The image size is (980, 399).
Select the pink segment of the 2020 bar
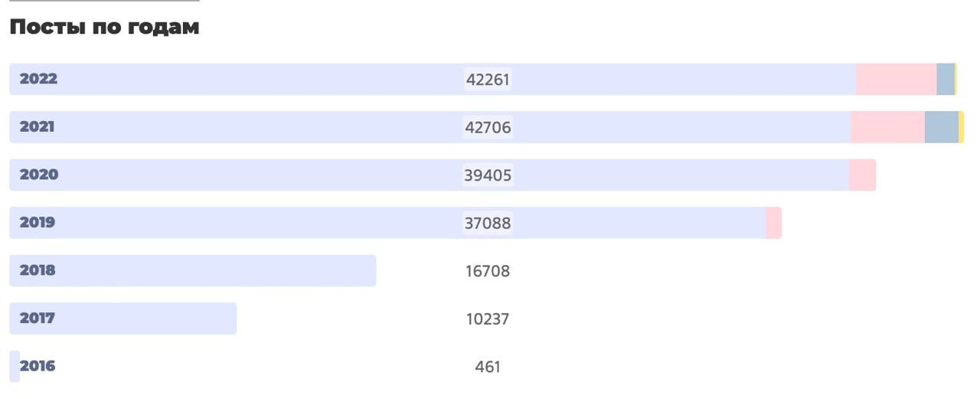(x=862, y=175)
